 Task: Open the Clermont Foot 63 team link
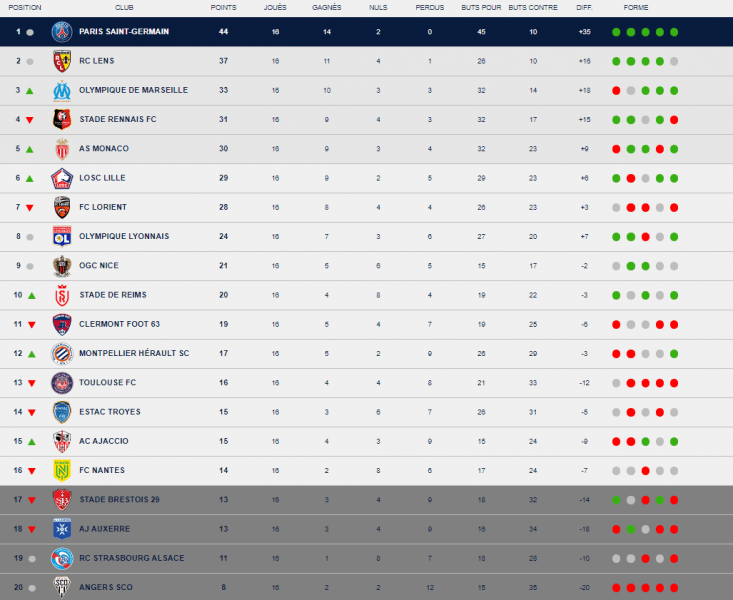[119, 324]
